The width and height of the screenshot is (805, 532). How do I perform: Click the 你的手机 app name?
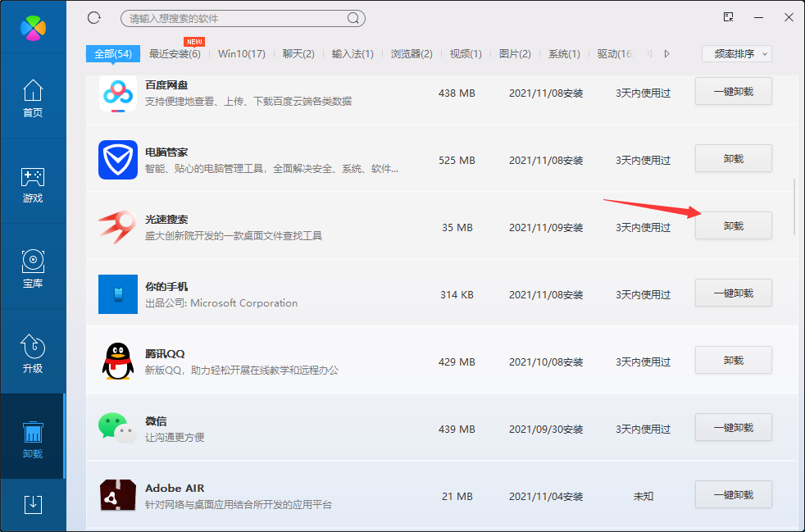(x=166, y=287)
